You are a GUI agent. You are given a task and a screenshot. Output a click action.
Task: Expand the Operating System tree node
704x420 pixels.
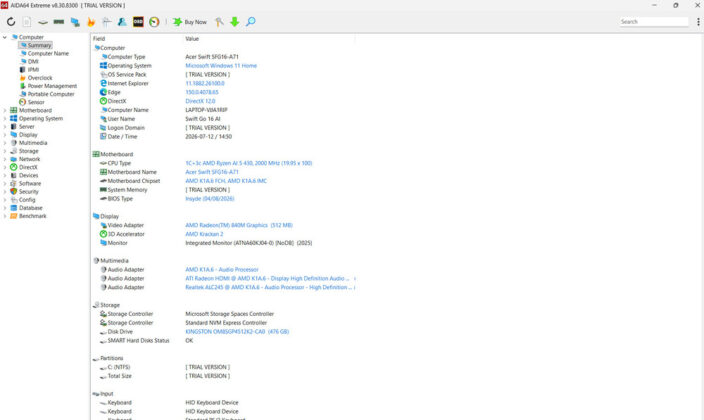coord(5,119)
